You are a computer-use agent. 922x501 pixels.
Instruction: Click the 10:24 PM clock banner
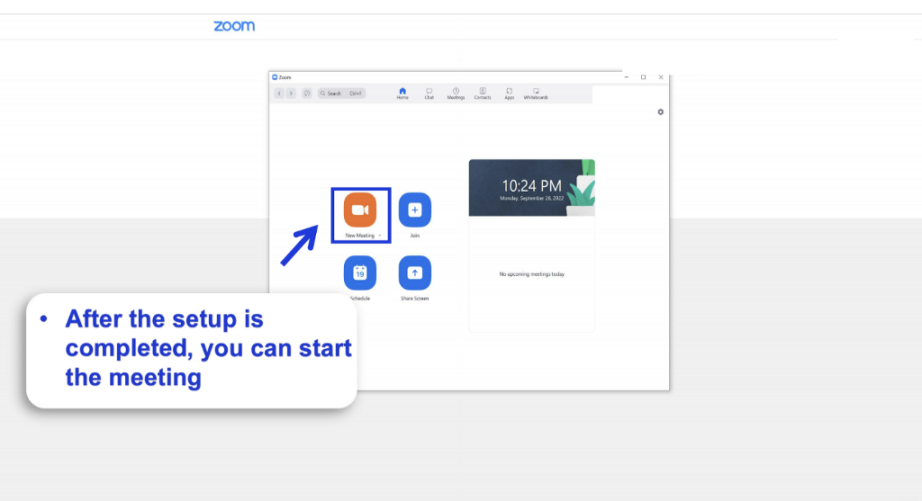pyautogui.click(x=531, y=188)
